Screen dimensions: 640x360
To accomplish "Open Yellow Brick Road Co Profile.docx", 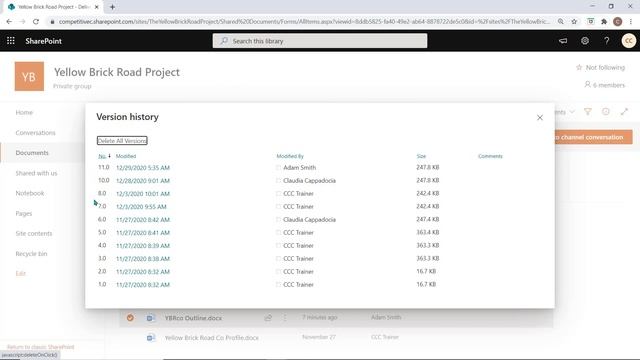I will pyautogui.click(x=212, y=338).
